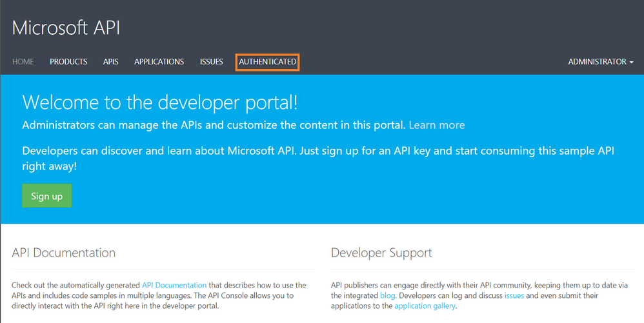The height and width of the screenshot is (323, 644).
Task: Open the APIS menu item
Action: click(x=111, y=61)
